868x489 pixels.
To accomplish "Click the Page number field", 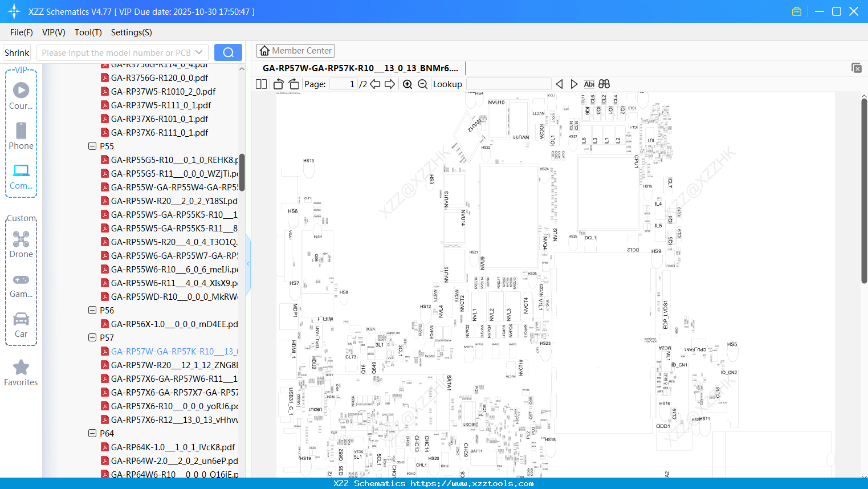I will pyautogui.click(x=344, y=84).
